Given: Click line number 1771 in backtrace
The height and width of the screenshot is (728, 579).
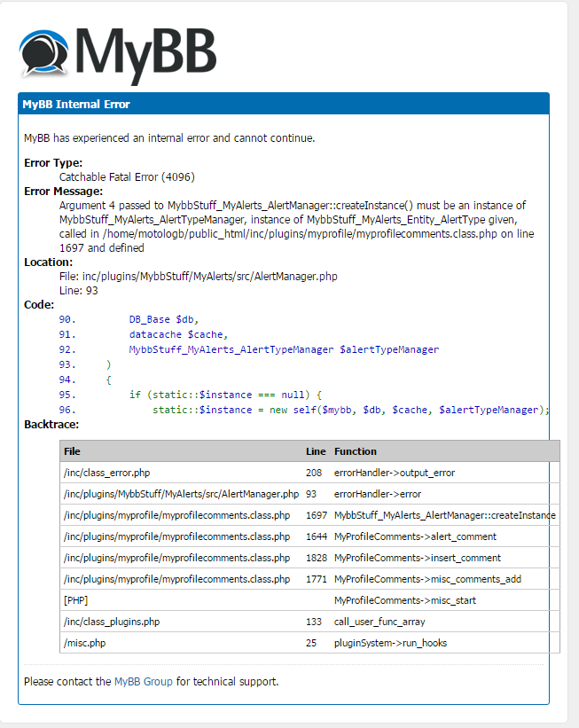Looking at the screenshot, I should click(317, 579).
